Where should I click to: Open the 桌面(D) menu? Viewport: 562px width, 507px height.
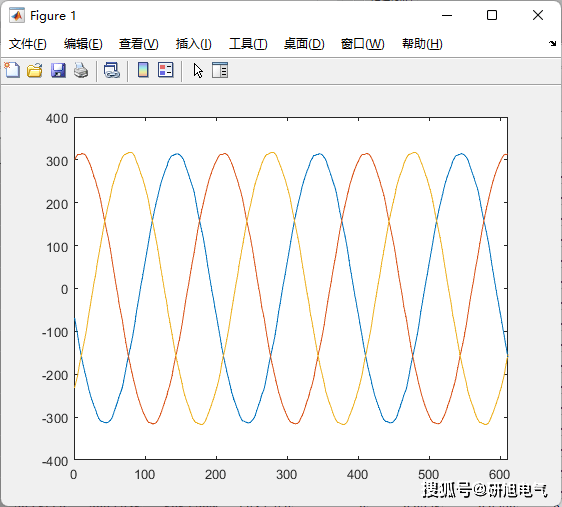point(304,44)
